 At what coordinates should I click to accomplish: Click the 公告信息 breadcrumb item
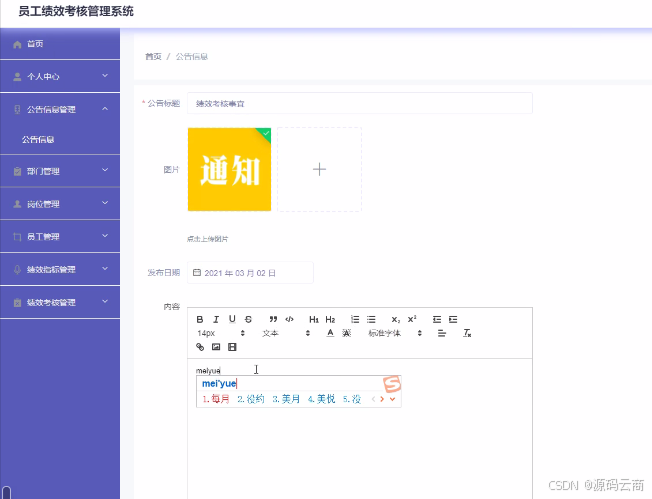[x=192, y=57]
